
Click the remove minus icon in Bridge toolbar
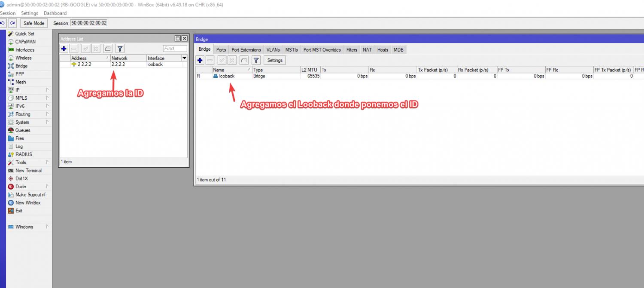click(x=210, y=60)
